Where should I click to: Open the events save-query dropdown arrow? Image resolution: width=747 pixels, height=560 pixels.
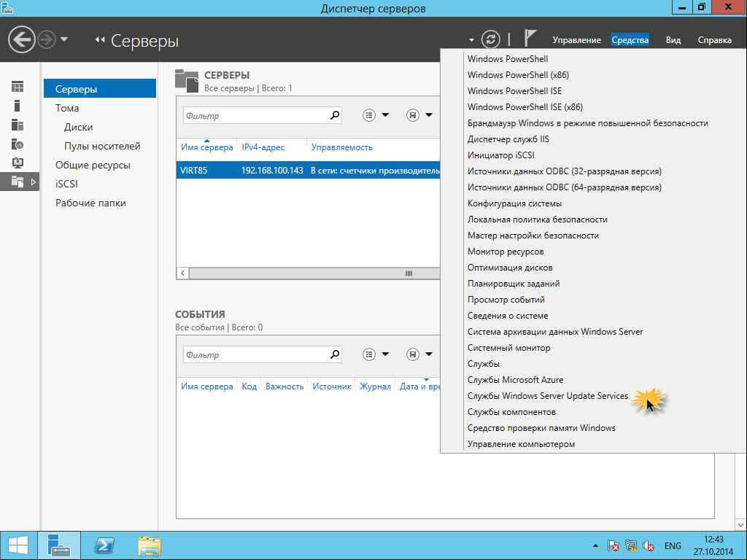click(429, 354)
